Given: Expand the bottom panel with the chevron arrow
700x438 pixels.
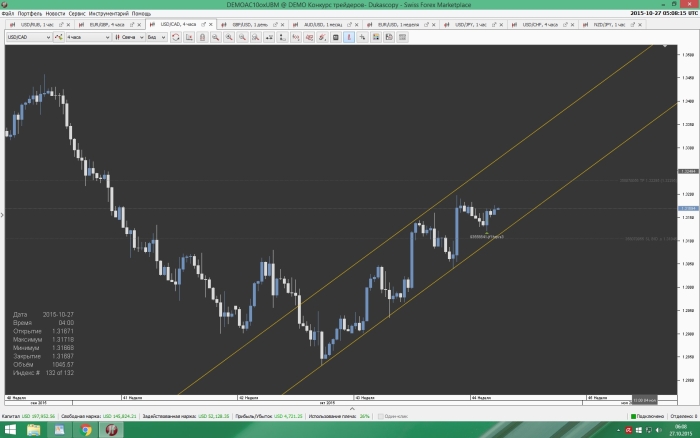Looking at the screenshot, I should click(352, 409).
